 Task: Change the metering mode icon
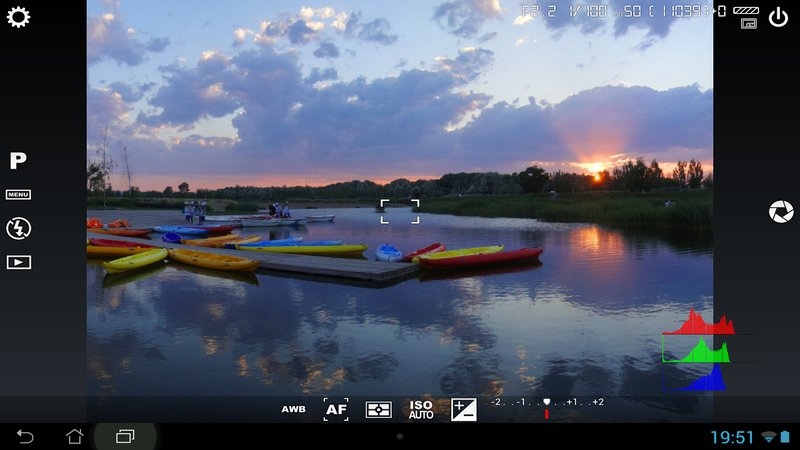(379, 410)
